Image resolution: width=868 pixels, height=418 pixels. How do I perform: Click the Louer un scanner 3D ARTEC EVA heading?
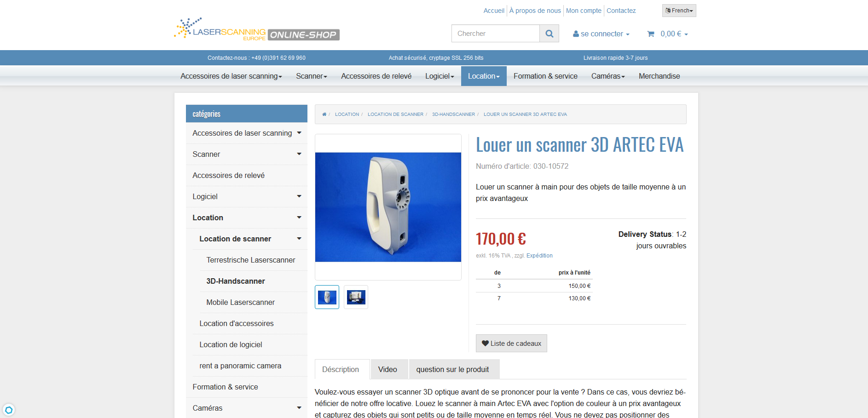tap(579, 145)
